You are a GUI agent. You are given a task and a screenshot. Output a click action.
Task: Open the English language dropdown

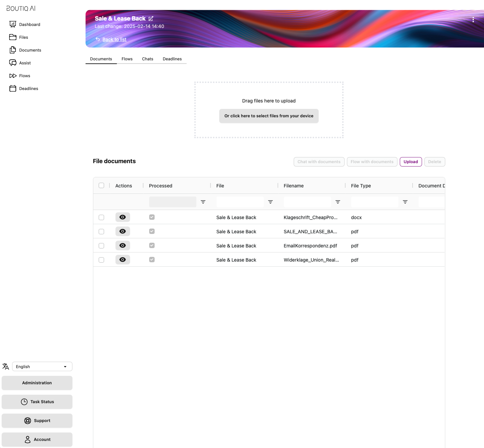42,367
